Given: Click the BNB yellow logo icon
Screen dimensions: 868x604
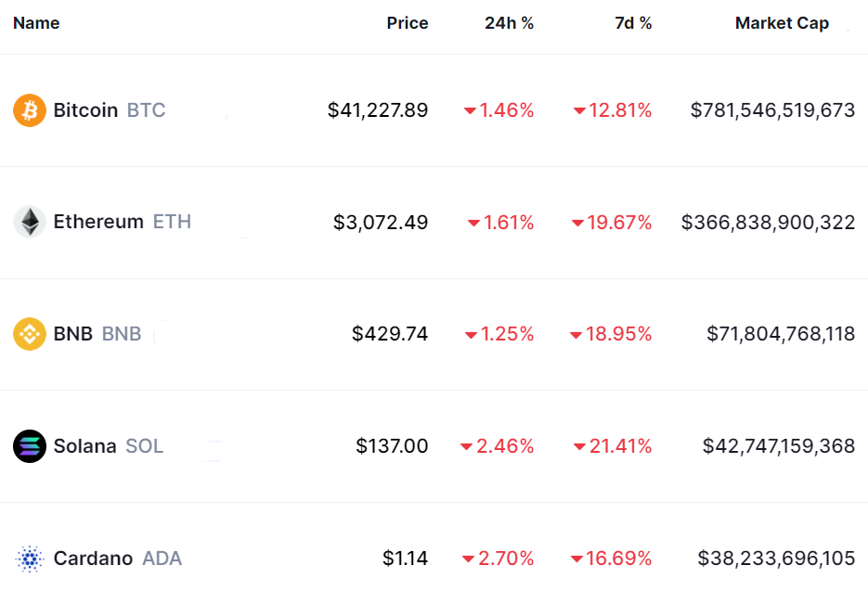Looking at the screenshot, I should coord(30,334).
